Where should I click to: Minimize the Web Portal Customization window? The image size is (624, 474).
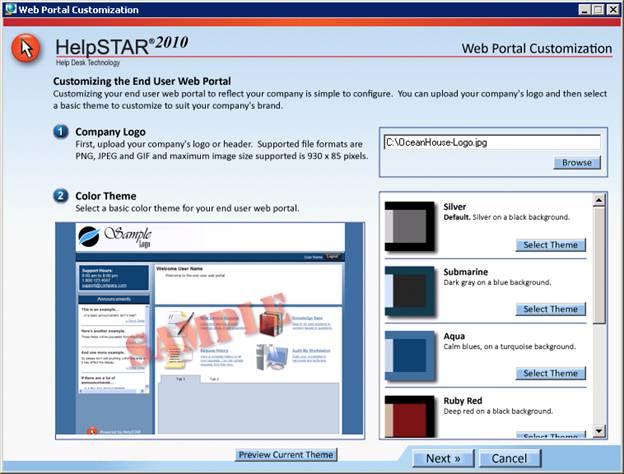tap(584, 10)
